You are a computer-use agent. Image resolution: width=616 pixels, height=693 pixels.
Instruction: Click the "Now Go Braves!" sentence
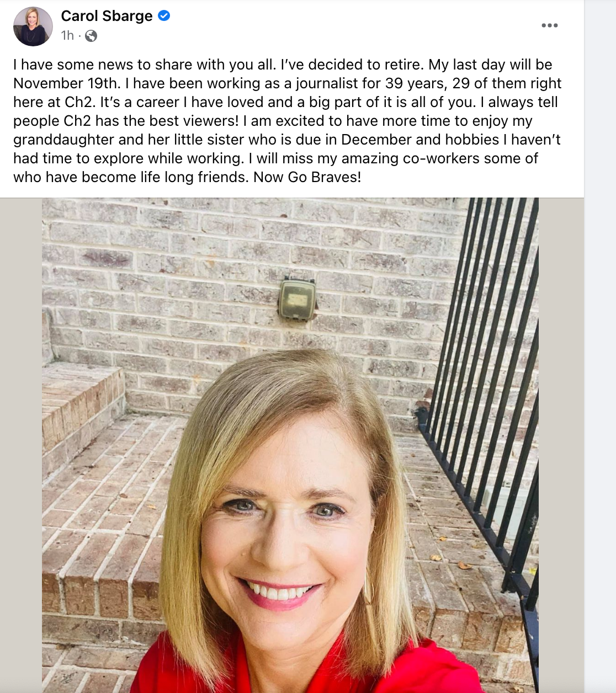tap(307, 177)
